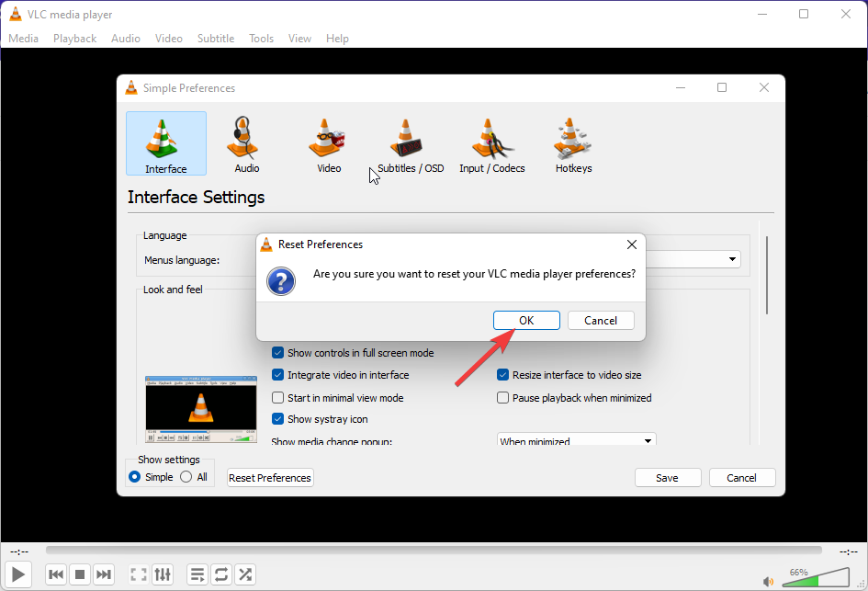Show extended settings equalizer icon
The image size is (868, 591).
click(x=163, y=574)
